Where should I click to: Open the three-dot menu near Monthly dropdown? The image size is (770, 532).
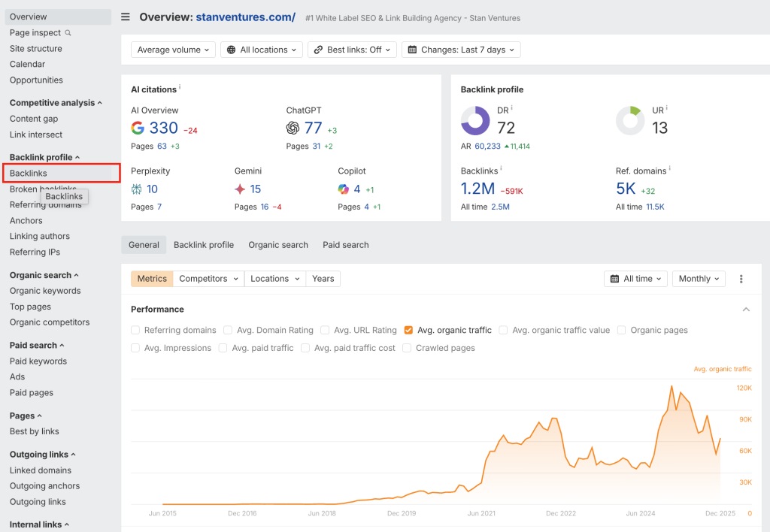pyautogui.click(x=741, y=278)
